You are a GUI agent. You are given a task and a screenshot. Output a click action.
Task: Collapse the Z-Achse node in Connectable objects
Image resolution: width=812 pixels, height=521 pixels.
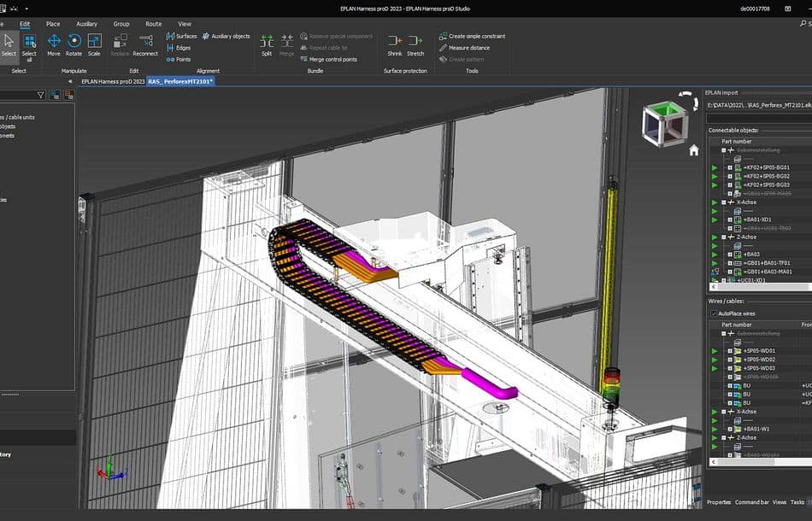click(723, 237)
